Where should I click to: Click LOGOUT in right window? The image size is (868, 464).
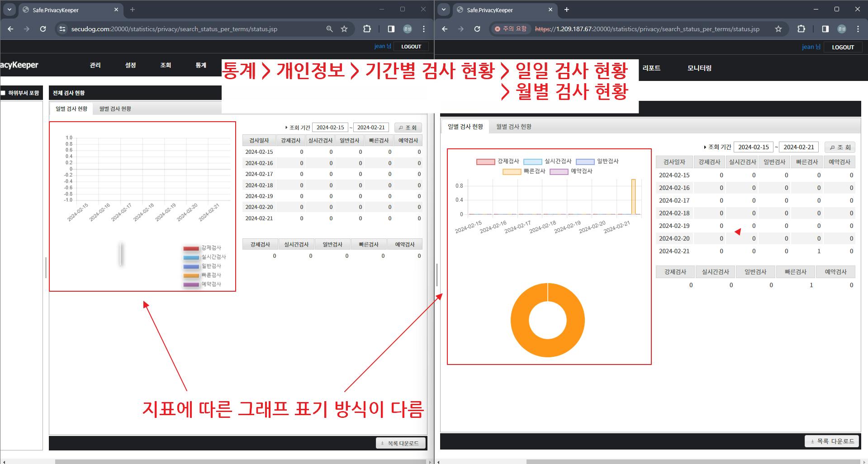[843, 47]
